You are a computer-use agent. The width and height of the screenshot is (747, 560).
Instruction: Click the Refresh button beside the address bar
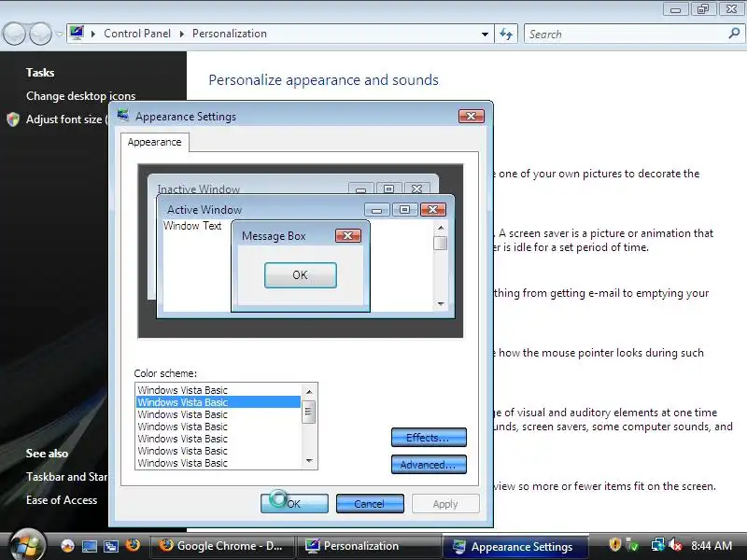coord(506,34)
